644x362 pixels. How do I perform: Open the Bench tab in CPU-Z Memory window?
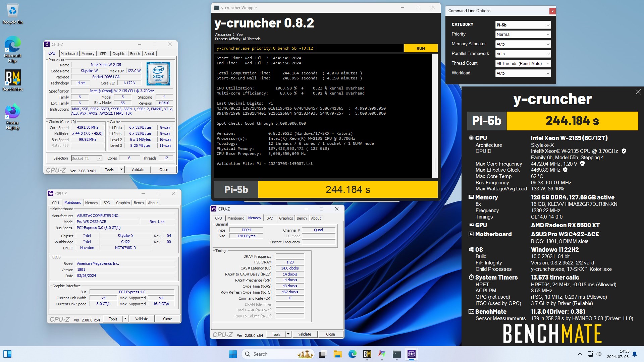(302, 218)
